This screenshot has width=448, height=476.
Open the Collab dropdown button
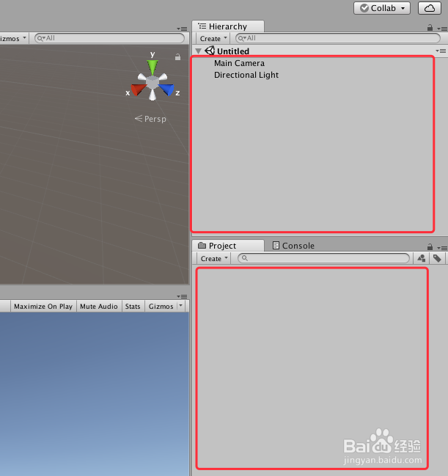coord(382,8)
